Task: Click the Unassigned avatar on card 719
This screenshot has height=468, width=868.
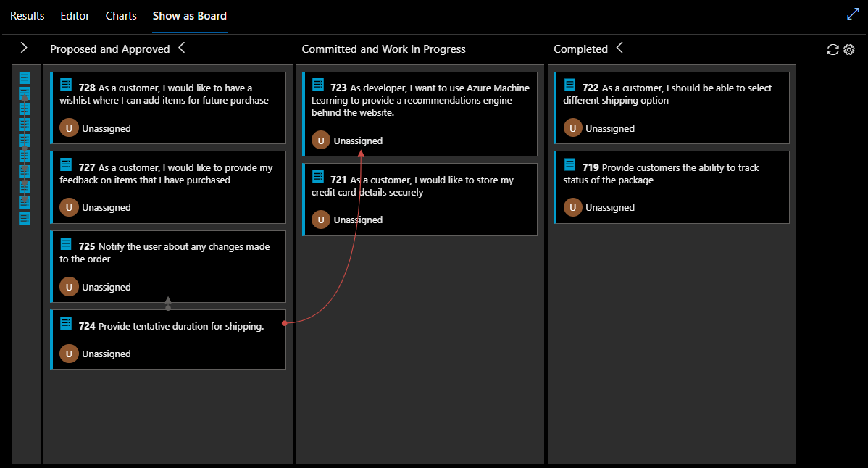Action: click(x=572, y=207)
